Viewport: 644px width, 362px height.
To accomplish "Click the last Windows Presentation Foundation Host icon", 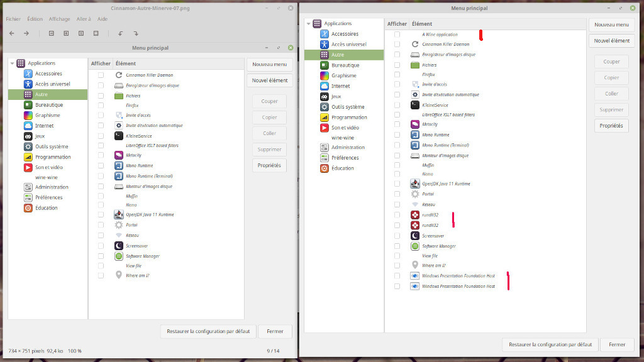I will (x=415, y=286).
